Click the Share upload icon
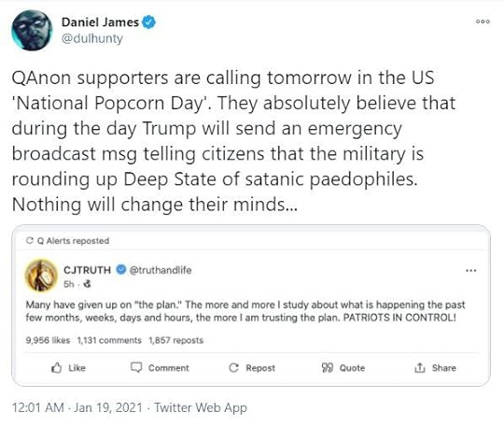The image size is (504, 426). click(x=420, y=367)
